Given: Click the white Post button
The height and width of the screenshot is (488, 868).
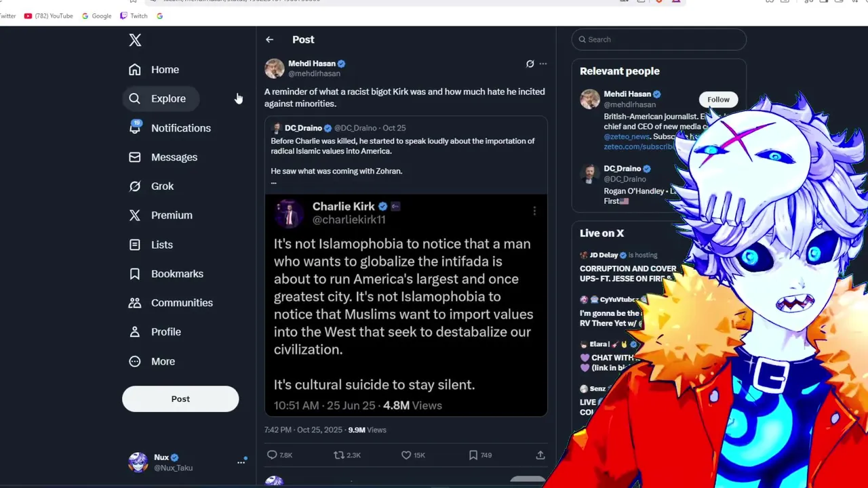Looking at the screenshot, I should [x=180, y=399].
